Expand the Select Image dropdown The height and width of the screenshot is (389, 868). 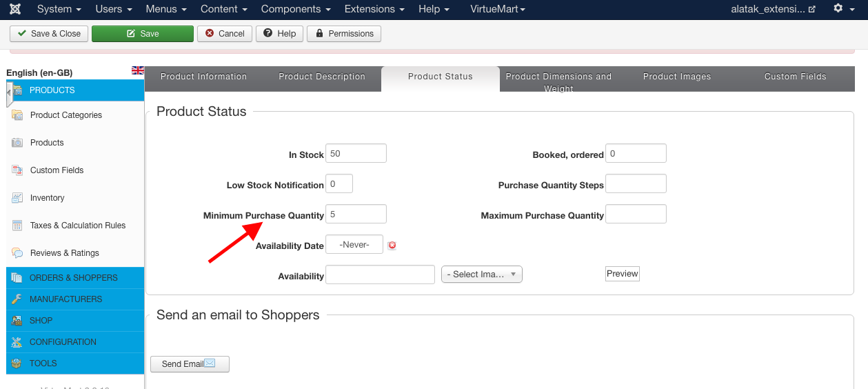[481, 275]
